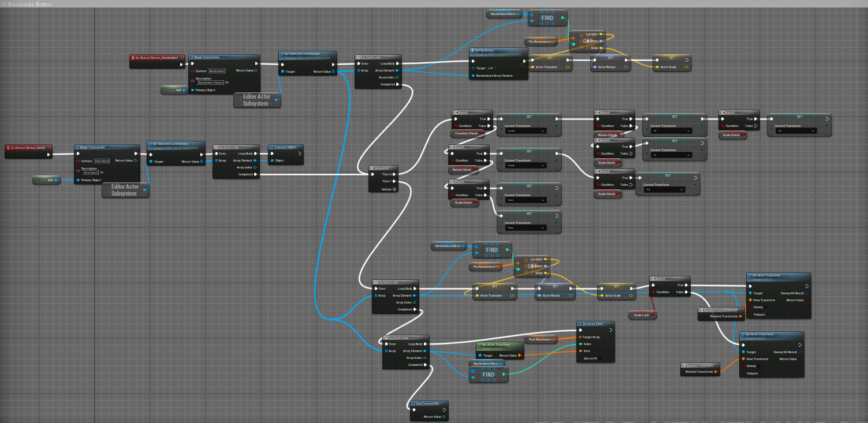Click the Random Transforms struct node icon
The height and width of the screenshot is (423, 868).
point(684,365)
